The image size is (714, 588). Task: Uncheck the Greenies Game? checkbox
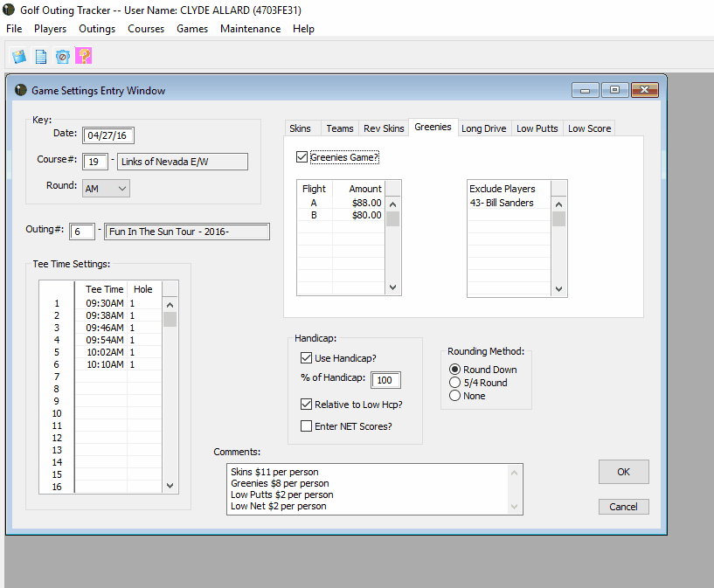pyautogui.click(x=302, y=157)
